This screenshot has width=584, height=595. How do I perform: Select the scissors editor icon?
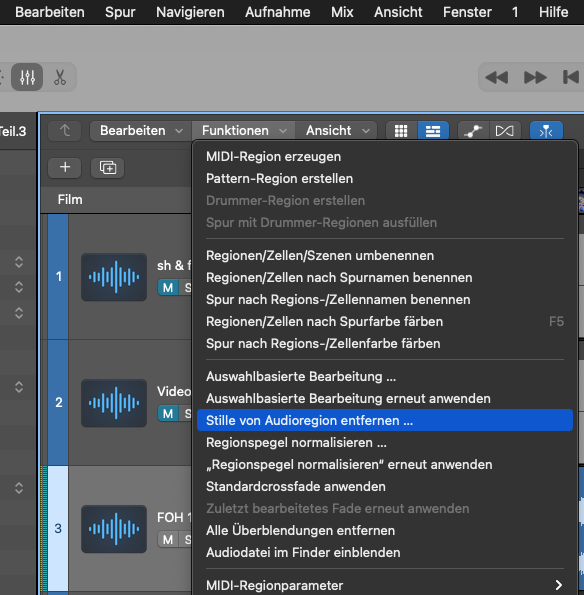60,77
